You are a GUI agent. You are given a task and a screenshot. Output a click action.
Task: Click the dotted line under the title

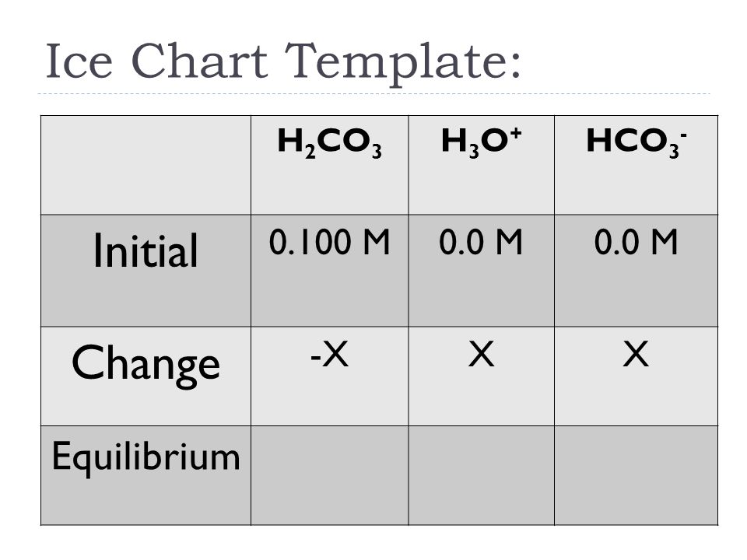click(x=374, y=94)
